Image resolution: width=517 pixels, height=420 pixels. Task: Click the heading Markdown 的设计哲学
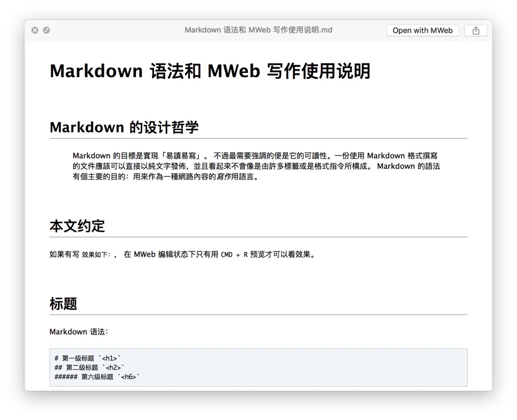[x=124, y=127]
